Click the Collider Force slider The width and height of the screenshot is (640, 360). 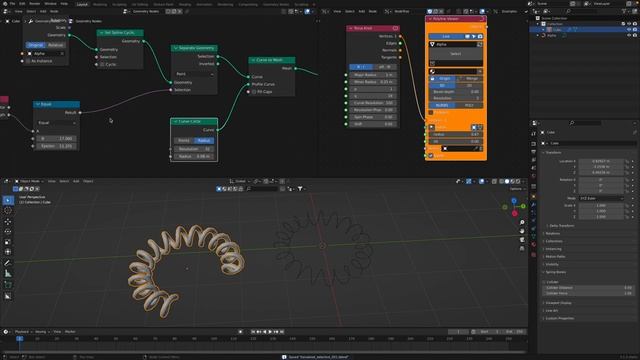[x=588, y=293]
